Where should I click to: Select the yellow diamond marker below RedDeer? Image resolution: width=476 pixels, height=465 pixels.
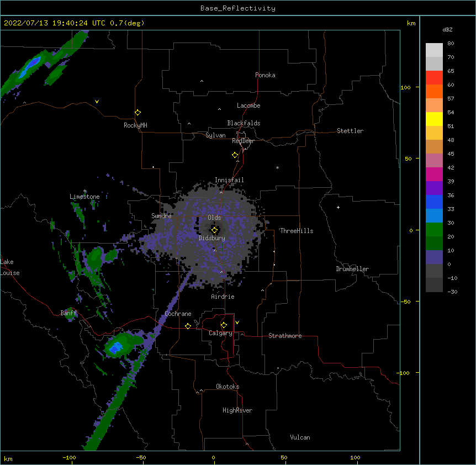point(235,155)
